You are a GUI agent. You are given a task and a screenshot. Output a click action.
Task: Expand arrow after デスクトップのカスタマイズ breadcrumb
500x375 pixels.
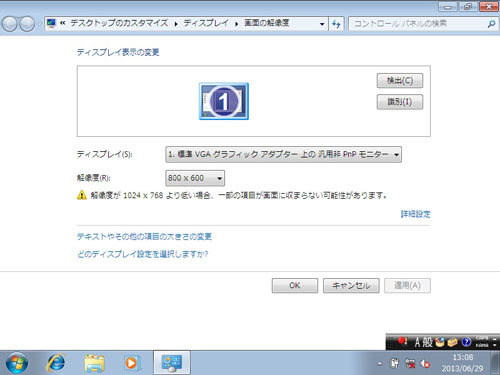[176, 24]
